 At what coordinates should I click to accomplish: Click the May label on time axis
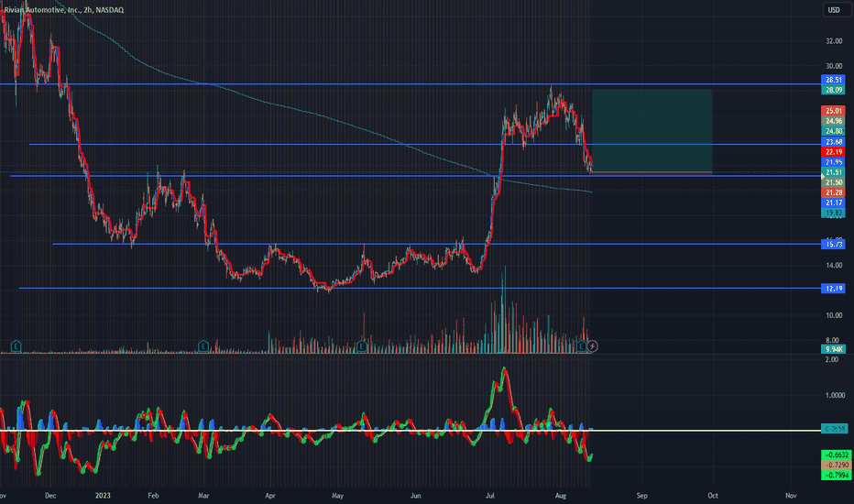click(x=338, y=495)
